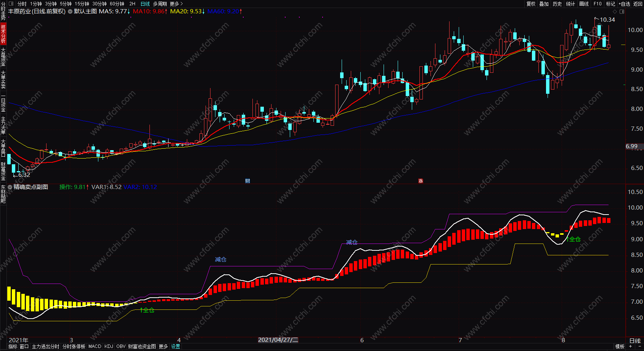Select the 分时涨停板 indicator
Viewport: 644px width, 351px height.
[x=74, y=346]
